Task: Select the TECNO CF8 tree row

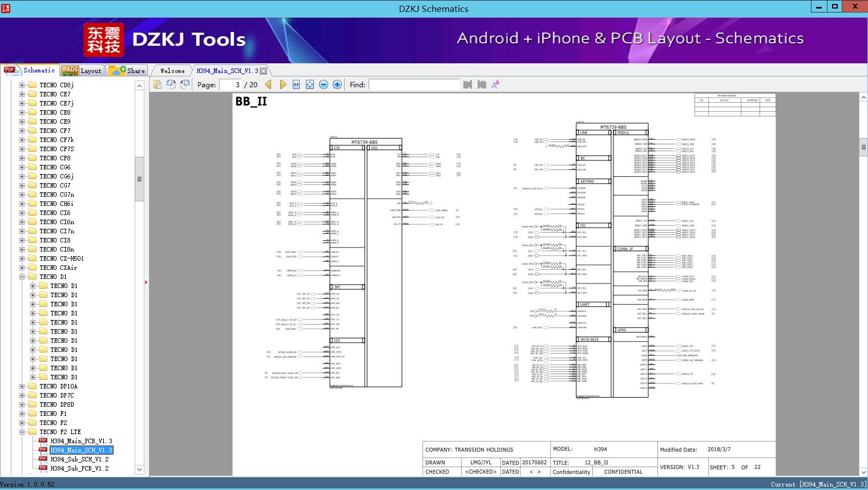Action: 55,158
